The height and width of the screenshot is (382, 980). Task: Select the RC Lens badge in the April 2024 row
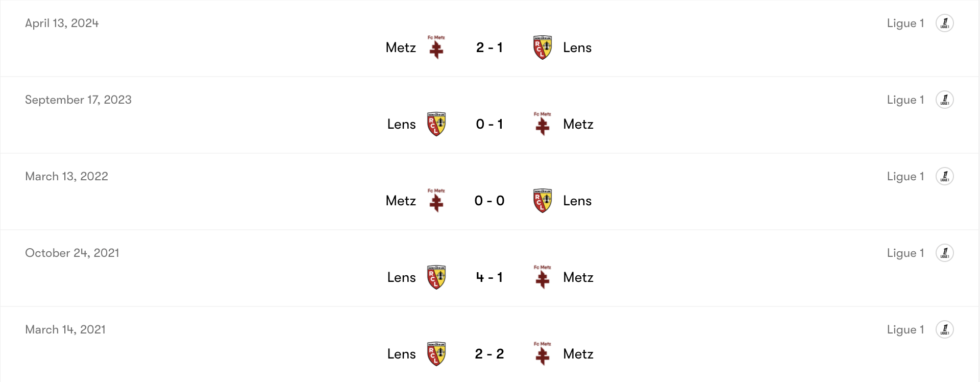(542, 46)
